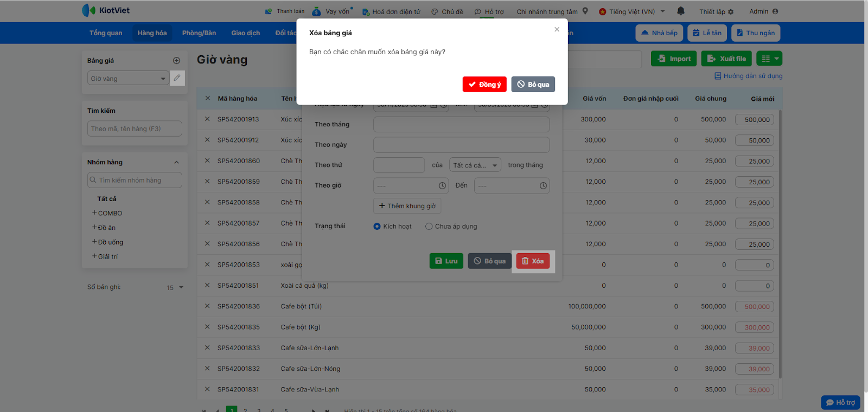This screenshot has width=868, height=412.
Task: Remove row SP542001912 with its X icon
Action: [x=207, y=140]
